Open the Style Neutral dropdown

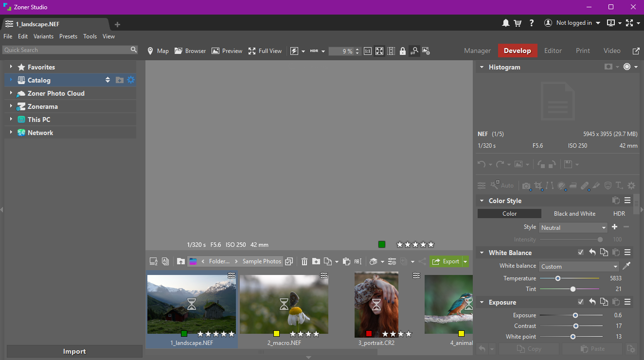[x=573, y=227]
